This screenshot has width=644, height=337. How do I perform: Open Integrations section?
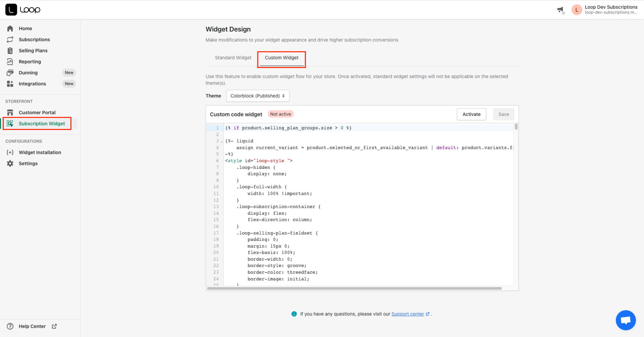(32, 84)
